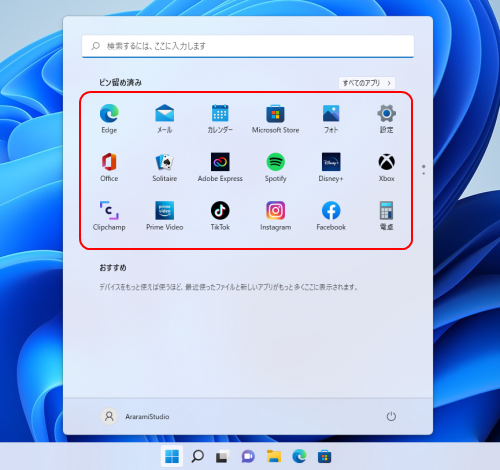Open the 電卓 calculator app
The width and height of the screenshot is (500, 470).
click(387, 216)
